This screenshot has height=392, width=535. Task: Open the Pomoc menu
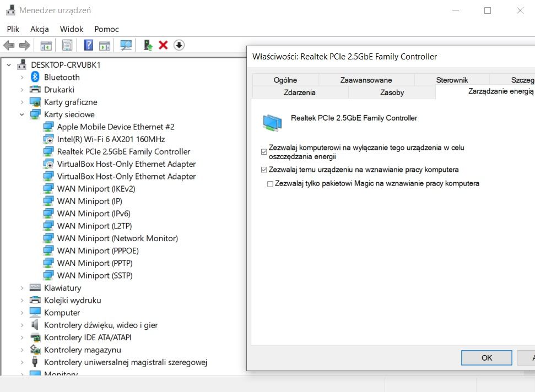(106, 29)
